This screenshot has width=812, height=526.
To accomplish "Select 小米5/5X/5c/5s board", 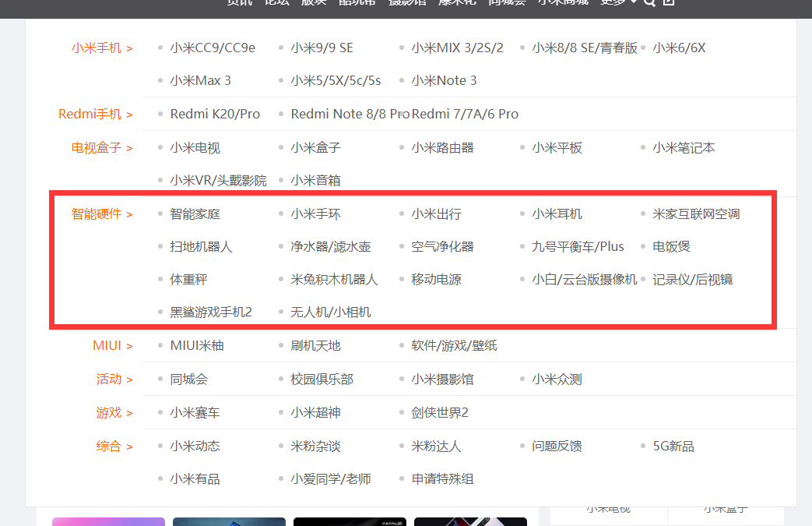I will [336, 81].
